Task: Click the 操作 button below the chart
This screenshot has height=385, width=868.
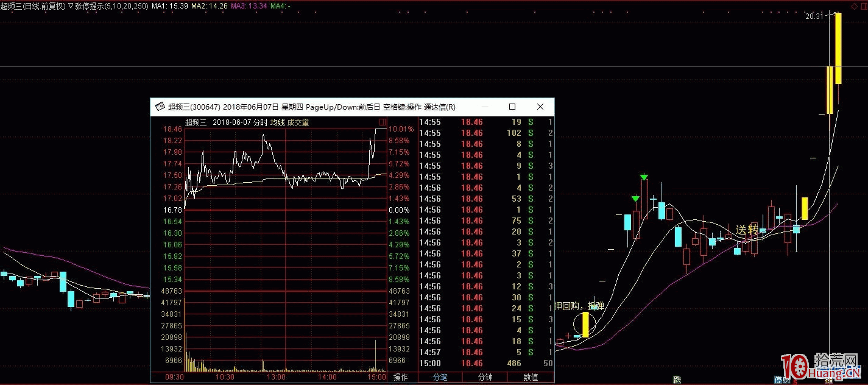Action: tap(400, 377)
